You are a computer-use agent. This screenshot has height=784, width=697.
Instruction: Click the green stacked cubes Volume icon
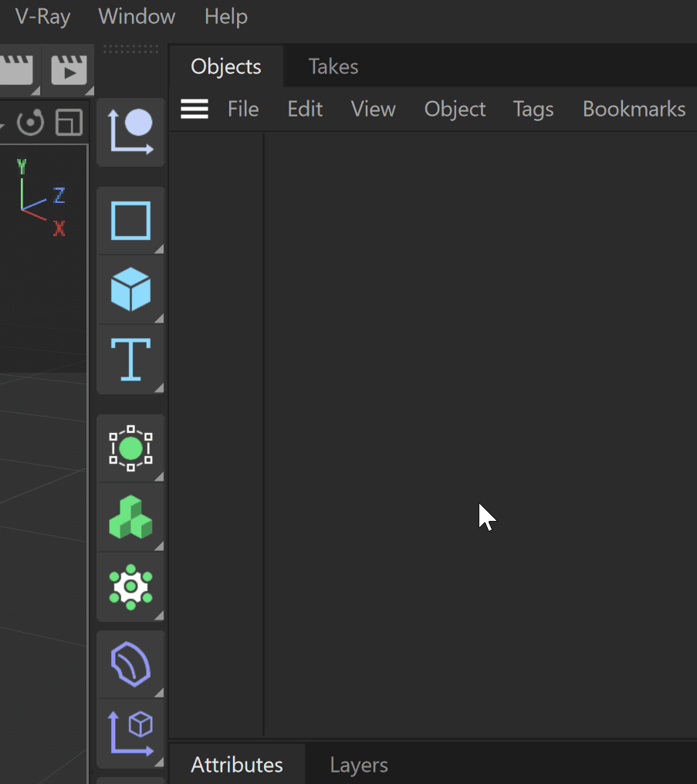(x=130, y=517)
